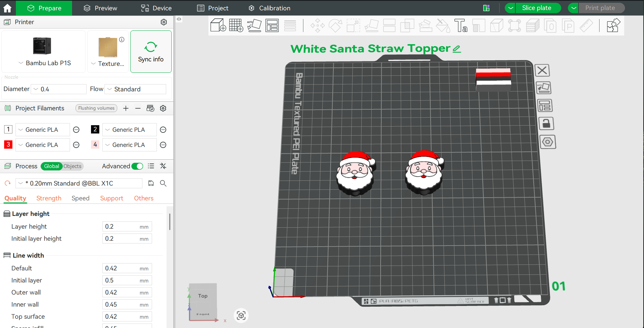This screenshot has height=328, width=644.
Task: Open the Strength settings tab
Action: (x=49, y=198)
